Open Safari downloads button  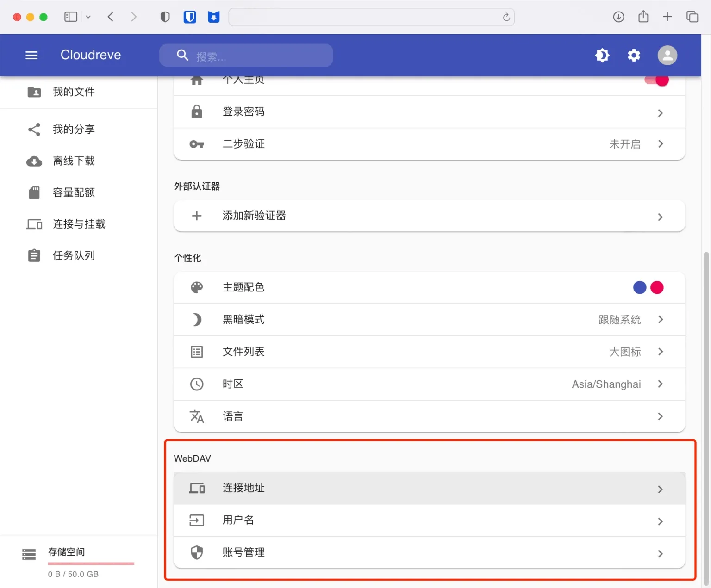click(x=618, y=17)
